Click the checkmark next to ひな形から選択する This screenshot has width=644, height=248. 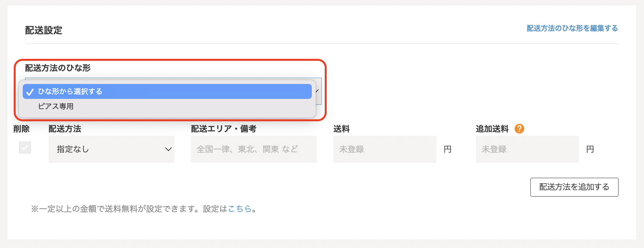click(x=30, y=92)
